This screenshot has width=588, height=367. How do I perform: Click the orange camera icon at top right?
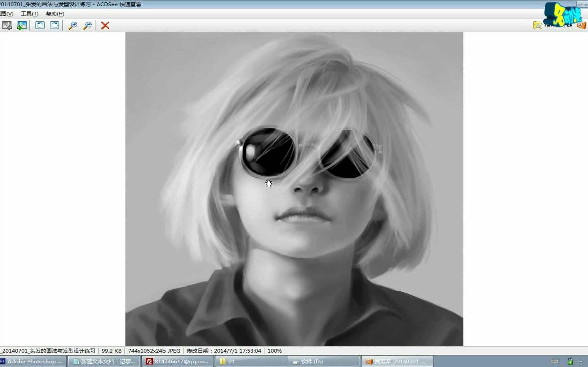[582, 25]
